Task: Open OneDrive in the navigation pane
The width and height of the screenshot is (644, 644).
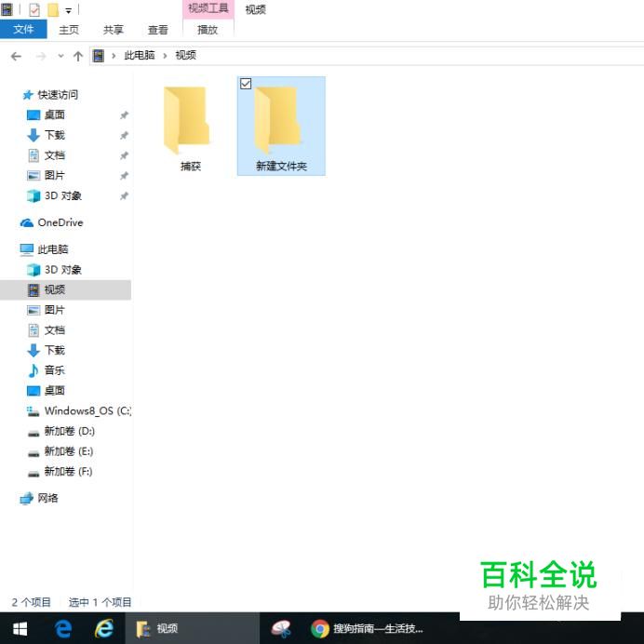Action: click(x=60, y=222)
